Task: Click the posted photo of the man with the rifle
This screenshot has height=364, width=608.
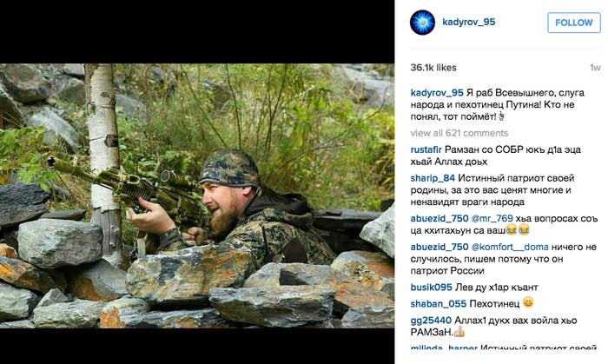Action: 197,195
